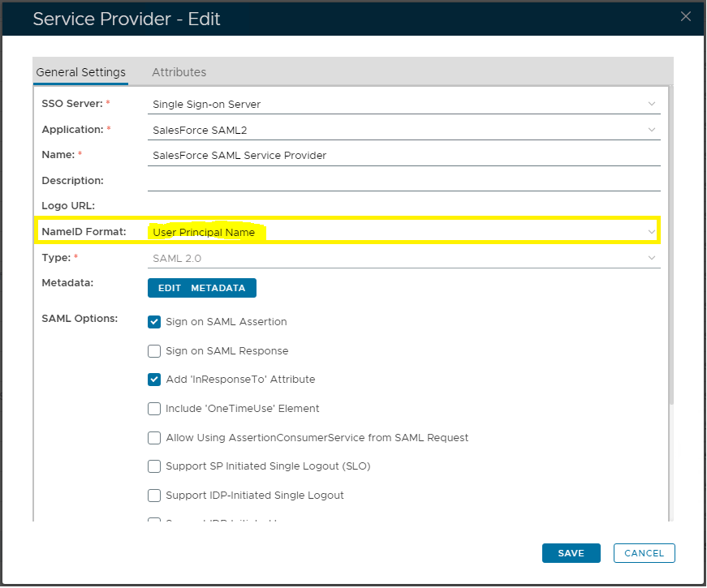Check Support SP Initiated Single Logout
Screen dimensions: 707x588
(154, 466)
